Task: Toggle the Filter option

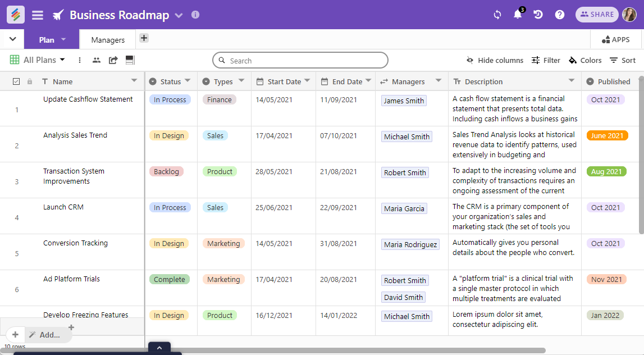Action: pyautogui.click(x=546, y=60)
